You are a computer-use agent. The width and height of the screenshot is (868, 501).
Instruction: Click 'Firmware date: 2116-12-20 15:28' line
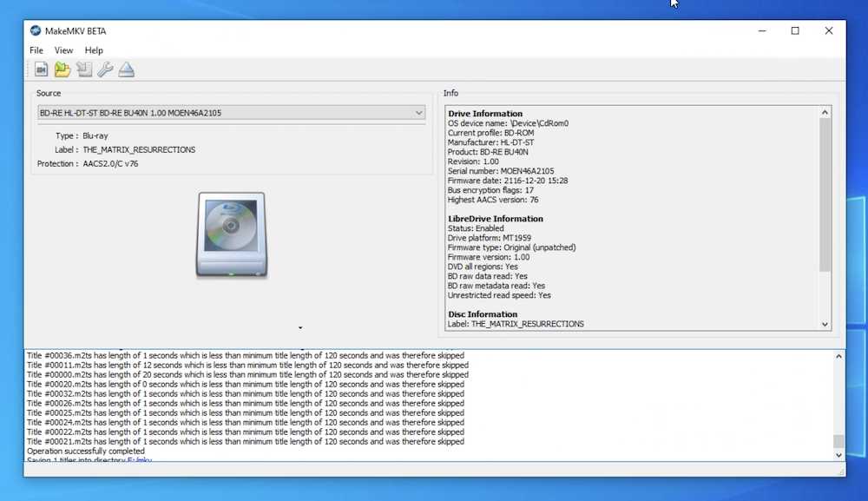(508, 181)
